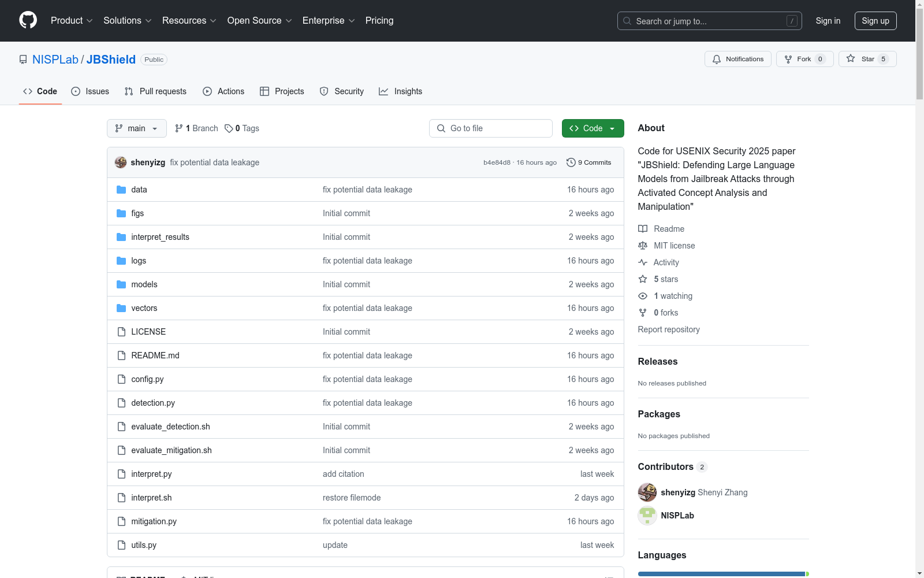The image size is (924, 578).
Task: Expand the Enterprise menu
Action: [329, 20]
